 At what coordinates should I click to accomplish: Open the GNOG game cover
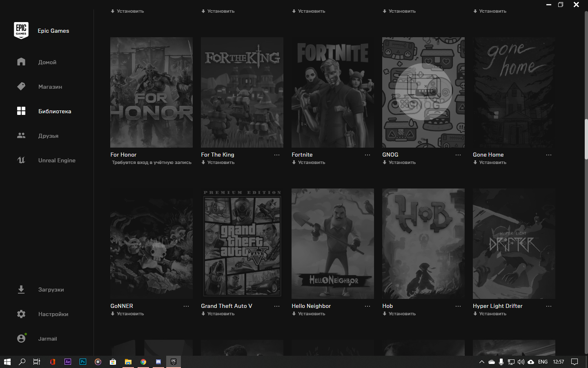point(423,92)
